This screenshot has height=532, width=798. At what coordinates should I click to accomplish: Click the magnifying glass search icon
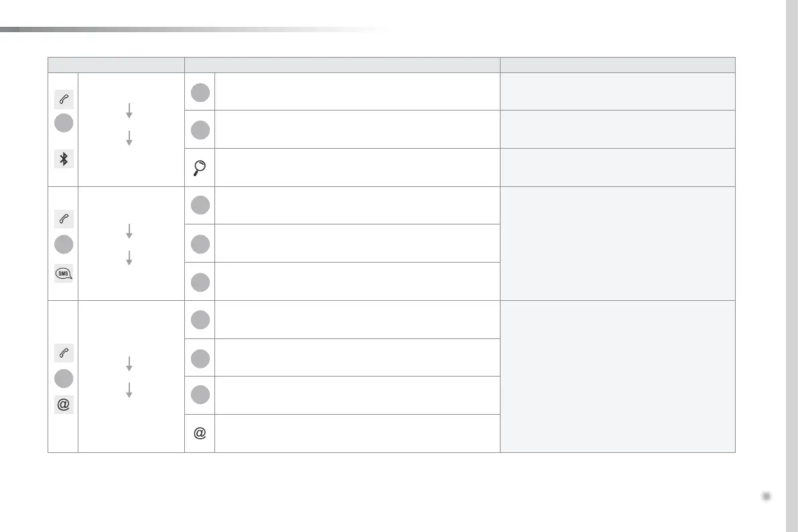200,168
